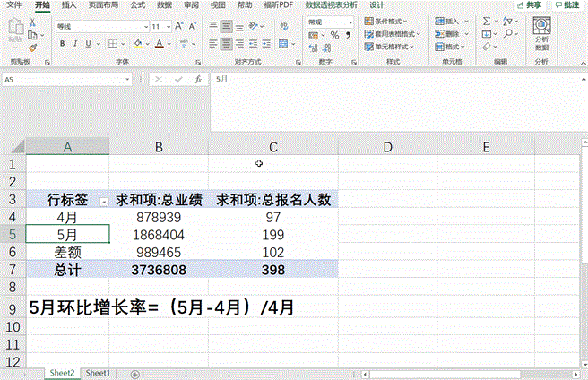This screenshot has width=588, height=380.
Task: Click the insert function fx icon
Action: 196,80
